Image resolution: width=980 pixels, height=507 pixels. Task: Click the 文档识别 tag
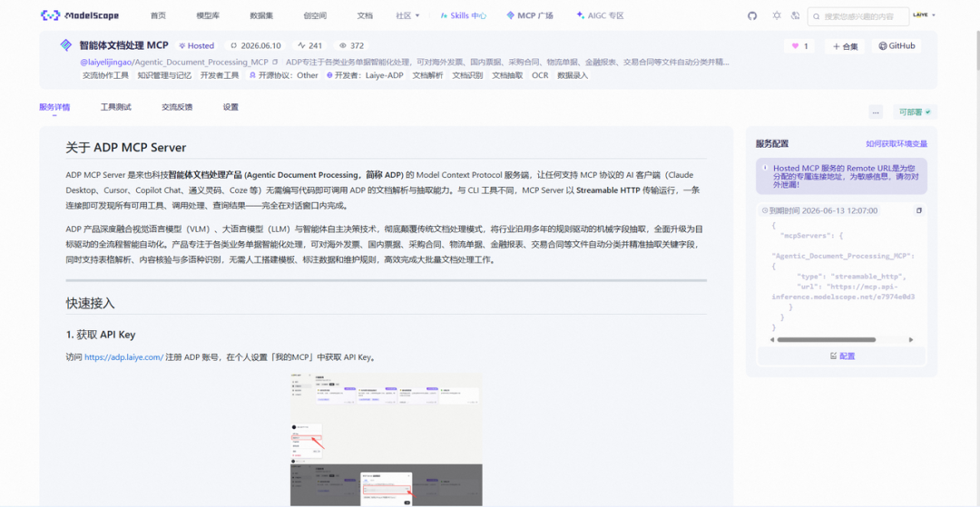pos(467,75)
